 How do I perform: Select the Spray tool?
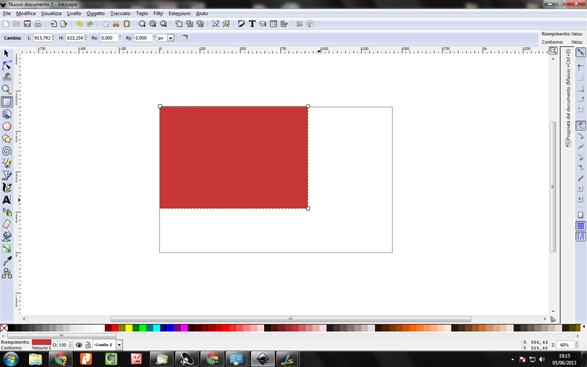[6, 212]
